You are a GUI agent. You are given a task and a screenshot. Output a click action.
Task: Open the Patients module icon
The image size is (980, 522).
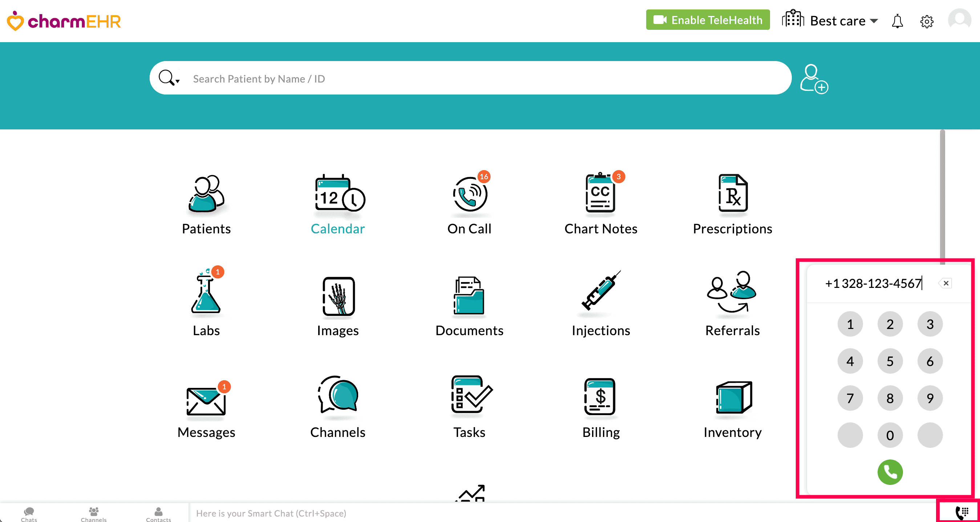pyautogui.click(x=206, y=194)
